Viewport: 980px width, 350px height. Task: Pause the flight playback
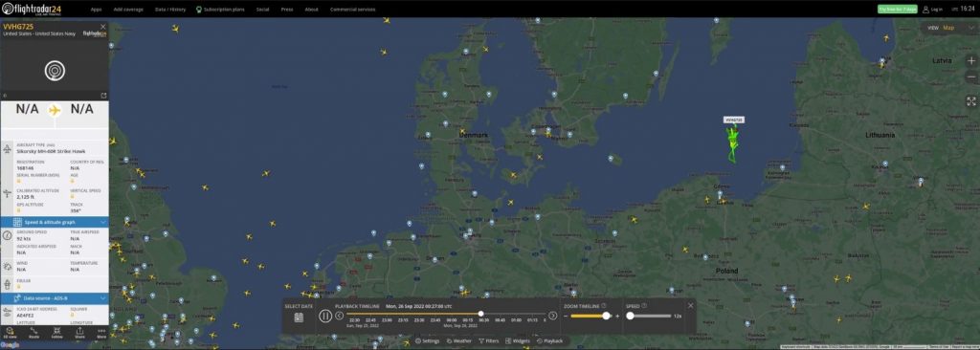[325, 316]
